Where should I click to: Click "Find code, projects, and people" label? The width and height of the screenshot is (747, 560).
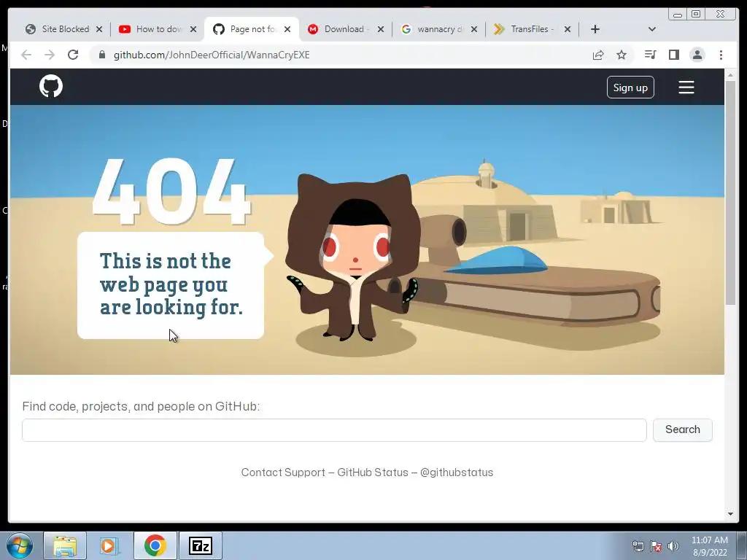[141, 406]
